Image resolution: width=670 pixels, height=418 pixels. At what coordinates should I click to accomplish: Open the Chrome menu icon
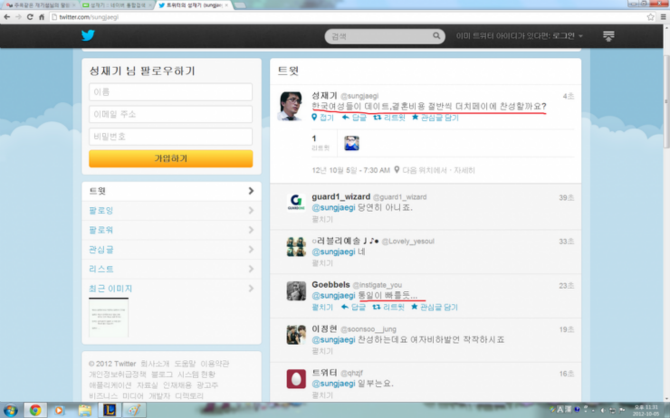pyautogui.click(x=663, y=17)
